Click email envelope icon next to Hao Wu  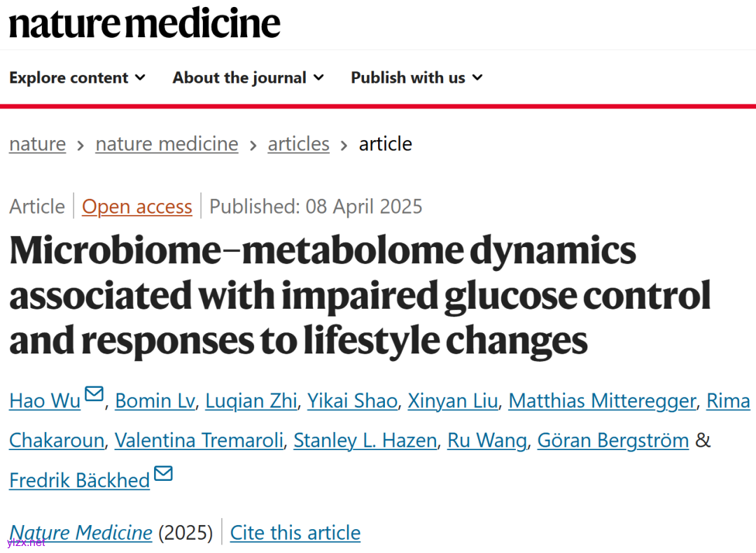pyautogui.click(x=94, y=394)
